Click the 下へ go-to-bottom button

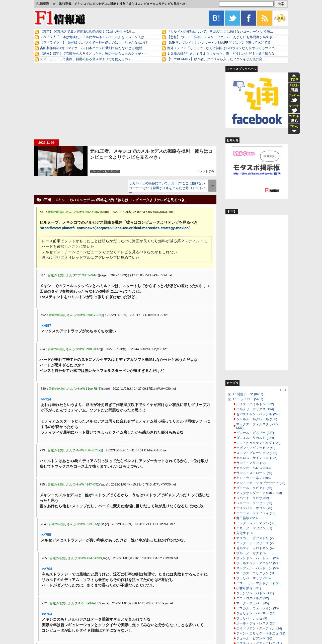[x=294, y=129]
